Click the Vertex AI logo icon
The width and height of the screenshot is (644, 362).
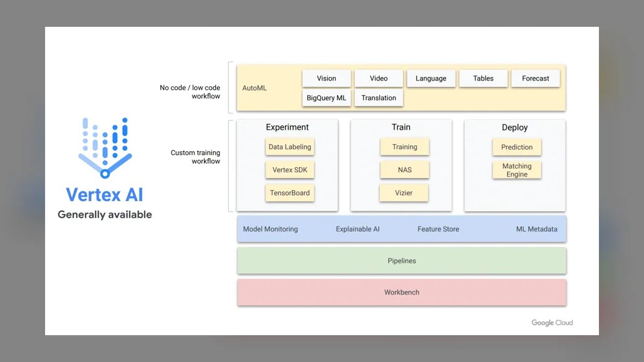tap(105, 148)
